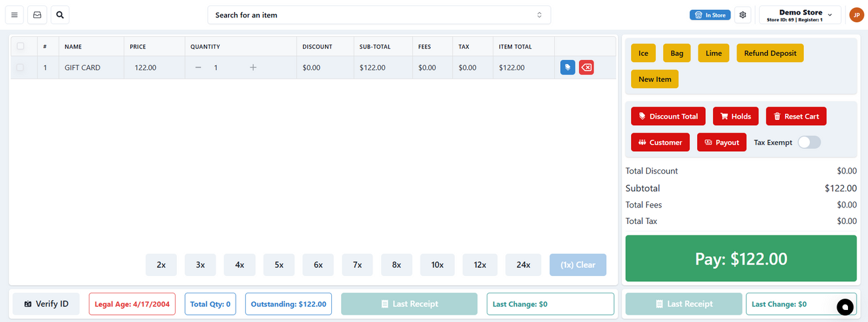Image resolution: width=868 pixels, height=322 pixels.
Task: Click the Discount Total button
Action: pos(668,116)
